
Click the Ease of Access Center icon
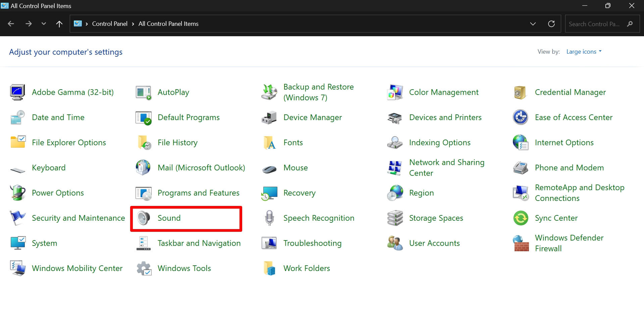click(521, 117)
